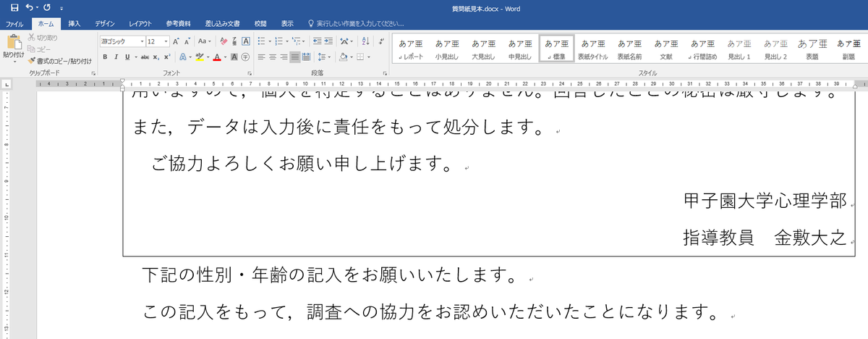Switch to the レイアウト tab
Screen dimensions: 868x339
(140, 23)
